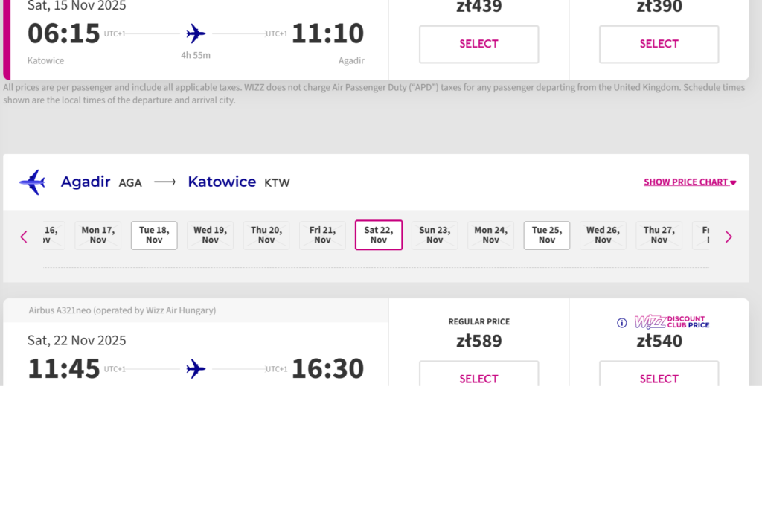This screenshot has height=532, width=762.
Task: Click the Wizz plane logo beside Agadir
Action: pos(32,182)
